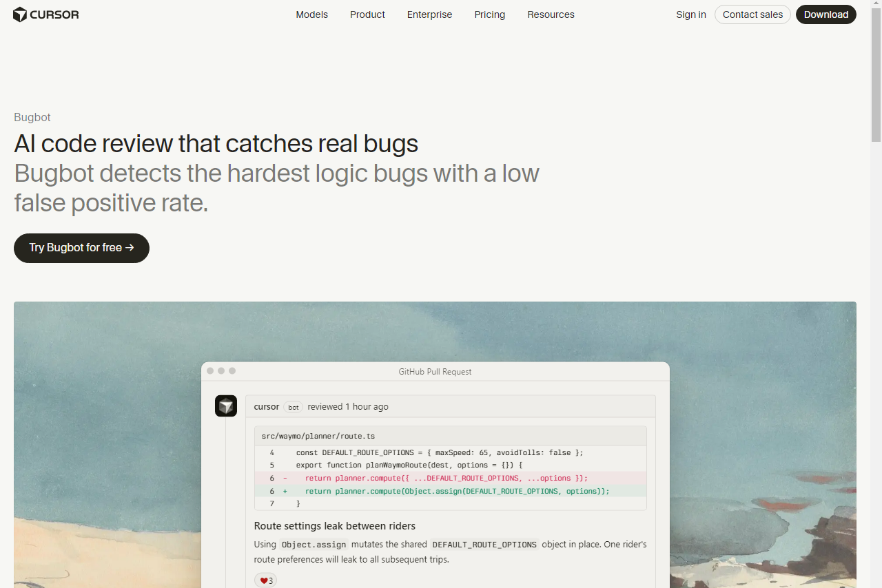
Task: Click the Download button
Action: point(826,14)
